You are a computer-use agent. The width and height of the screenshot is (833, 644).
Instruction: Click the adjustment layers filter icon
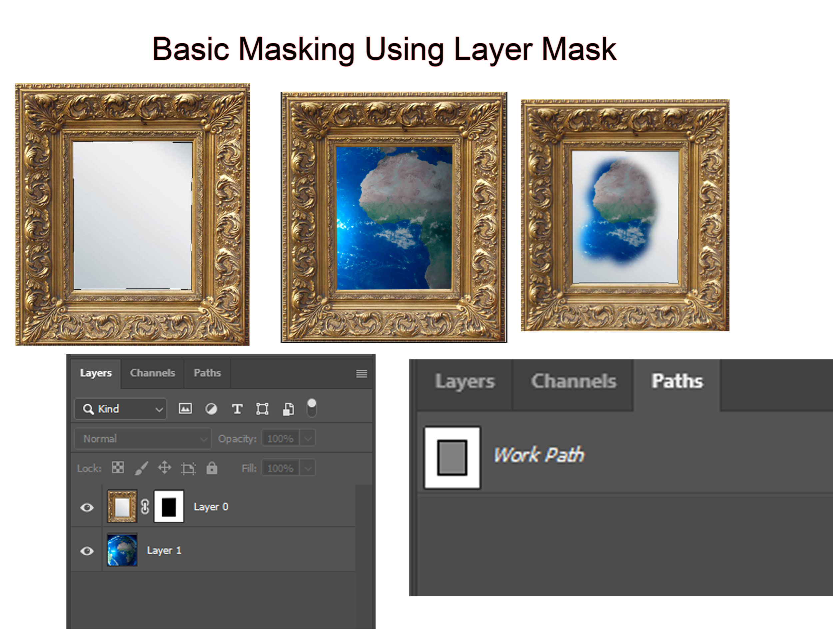(211, 409)
